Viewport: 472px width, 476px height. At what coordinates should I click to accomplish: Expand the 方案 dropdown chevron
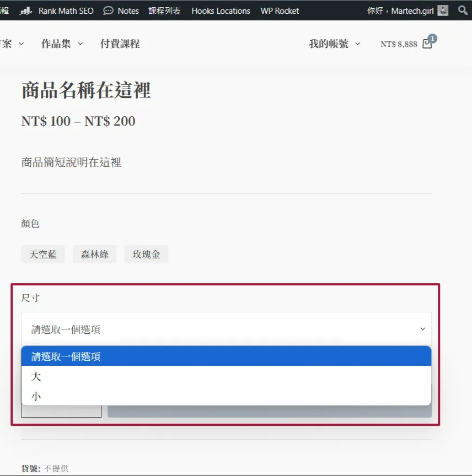point(21,44)
